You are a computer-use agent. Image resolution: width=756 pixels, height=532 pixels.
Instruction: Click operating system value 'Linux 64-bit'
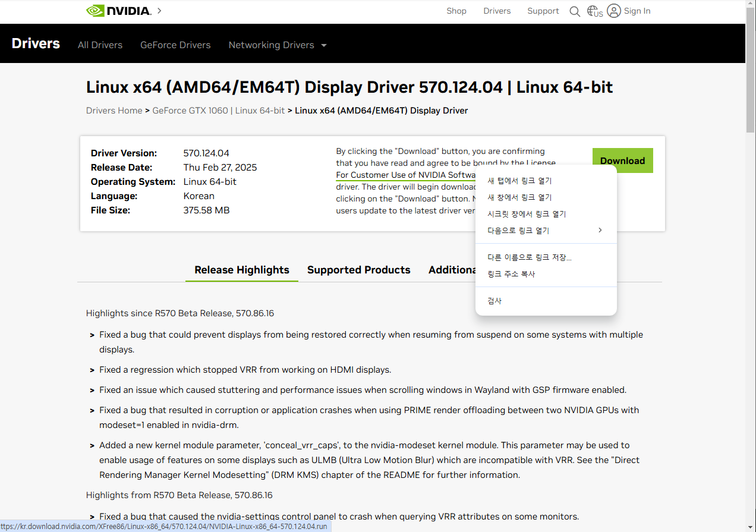210,182
